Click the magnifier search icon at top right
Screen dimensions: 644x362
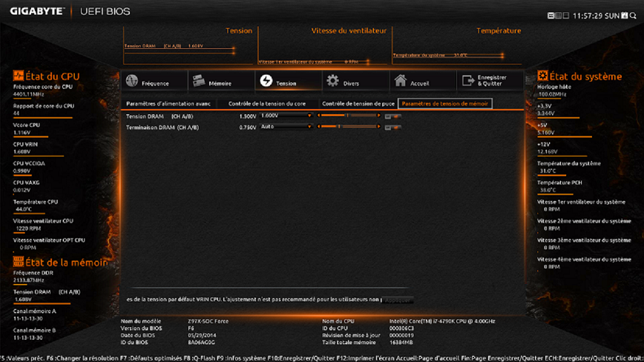tap(633, 16)
